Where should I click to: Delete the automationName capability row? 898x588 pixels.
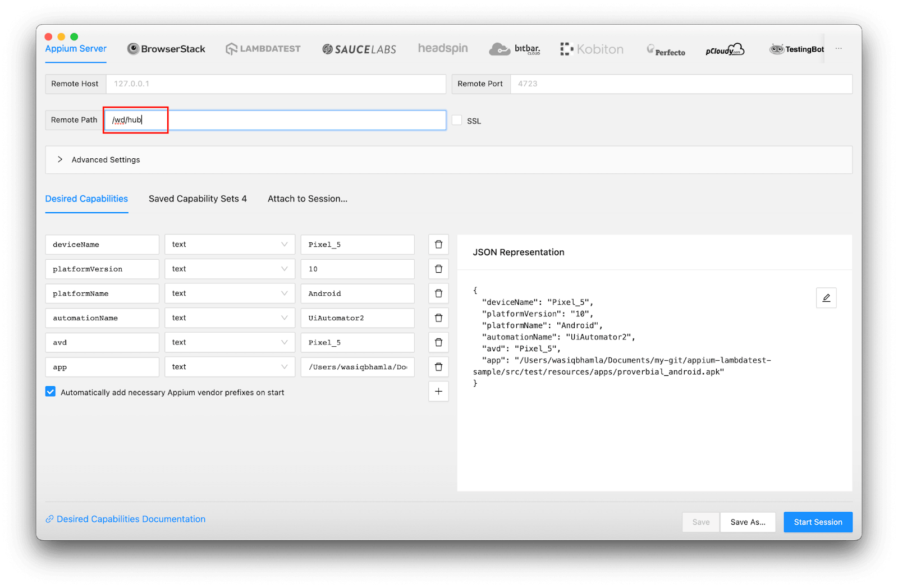(438, 318)
